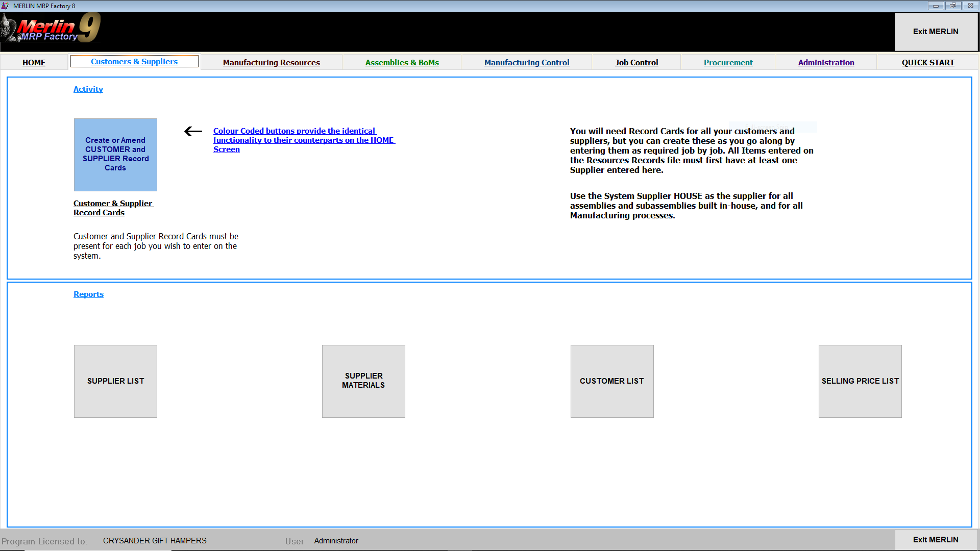Click the Colour Coded buttons explanation link
This screenshot has height=551, width=980.
click(304, 140)
